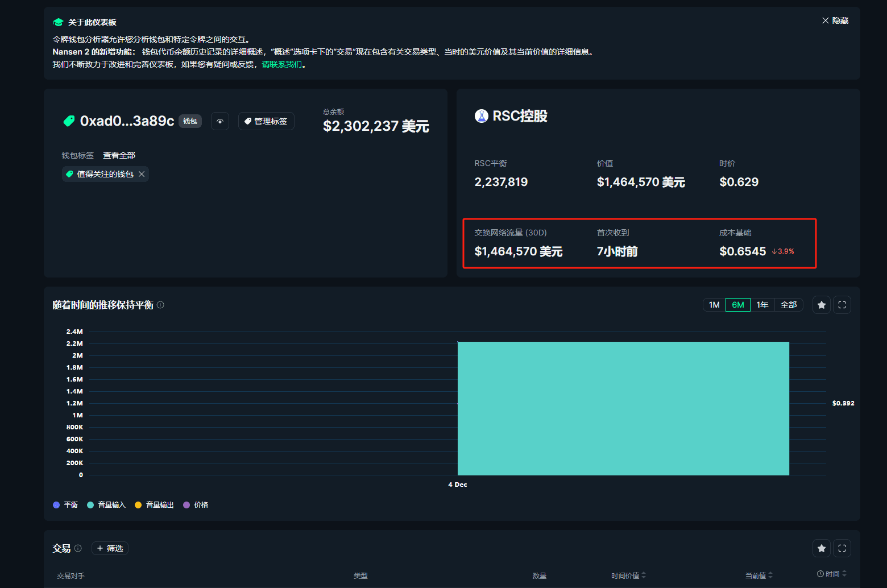
Task: Sort transactions by 时间 column
Action: (x=832, y=574)
